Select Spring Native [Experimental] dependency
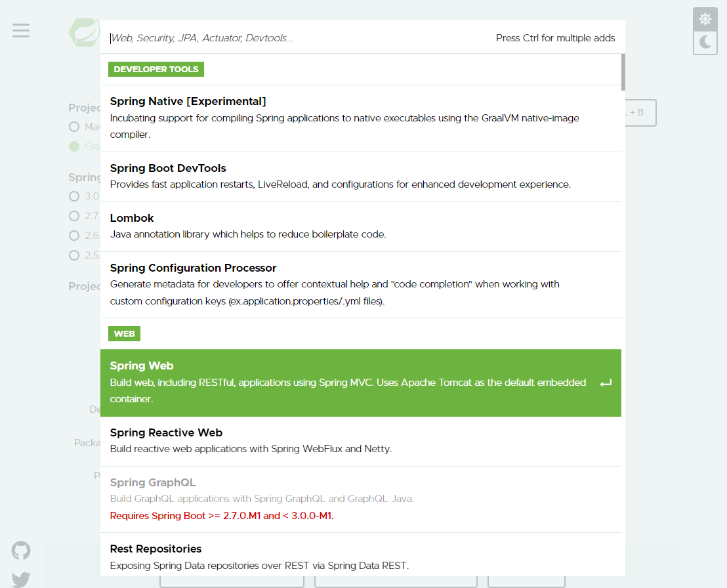Viewport: 727px width, 588px height. tap(361, 118)
